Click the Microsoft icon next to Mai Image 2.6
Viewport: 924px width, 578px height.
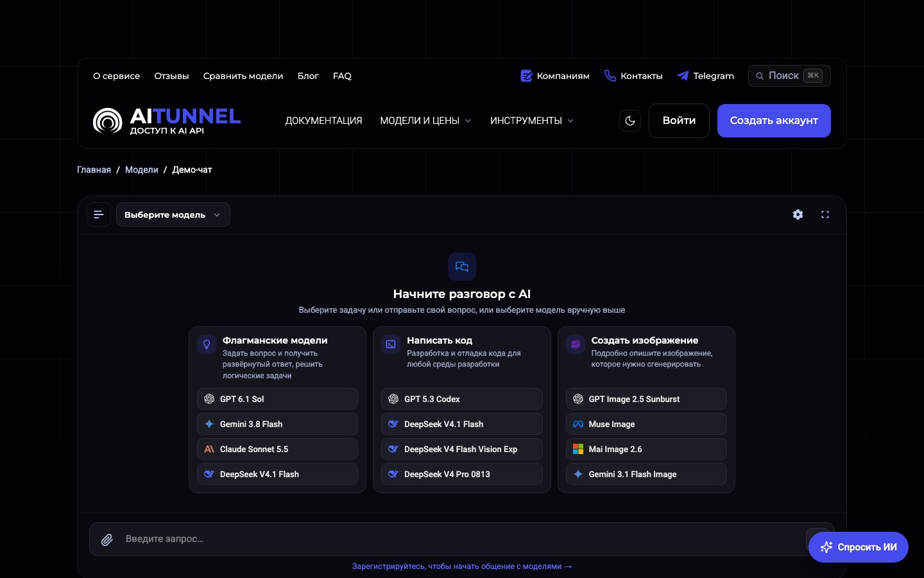click(x=578, y=449)
